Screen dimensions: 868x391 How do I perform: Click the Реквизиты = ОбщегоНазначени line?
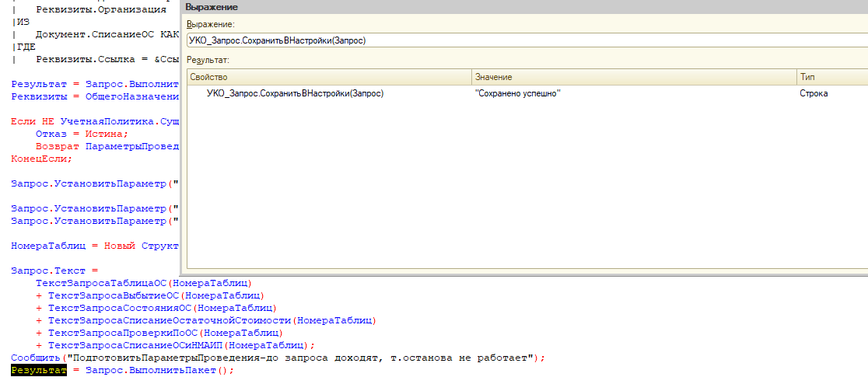coord(95,97)
